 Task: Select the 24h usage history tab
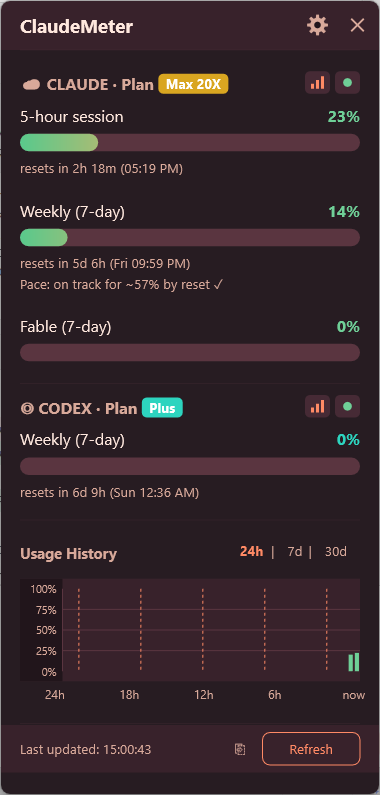point(252,552)
